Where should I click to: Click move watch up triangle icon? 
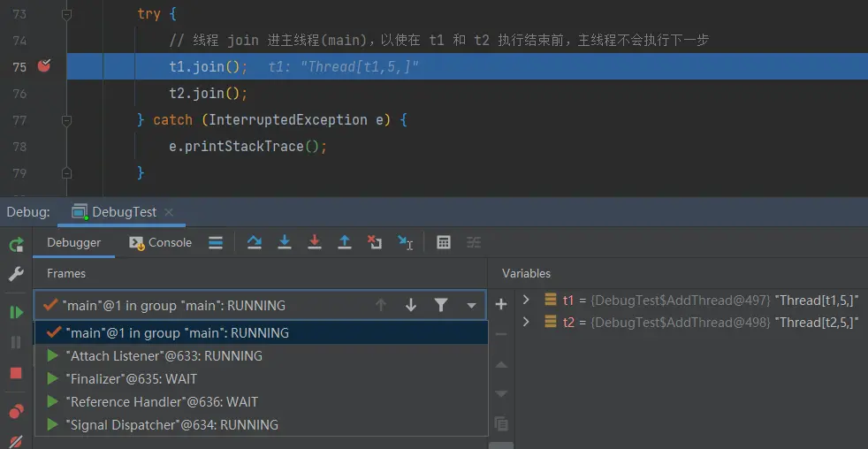click(x=501, y=364)
